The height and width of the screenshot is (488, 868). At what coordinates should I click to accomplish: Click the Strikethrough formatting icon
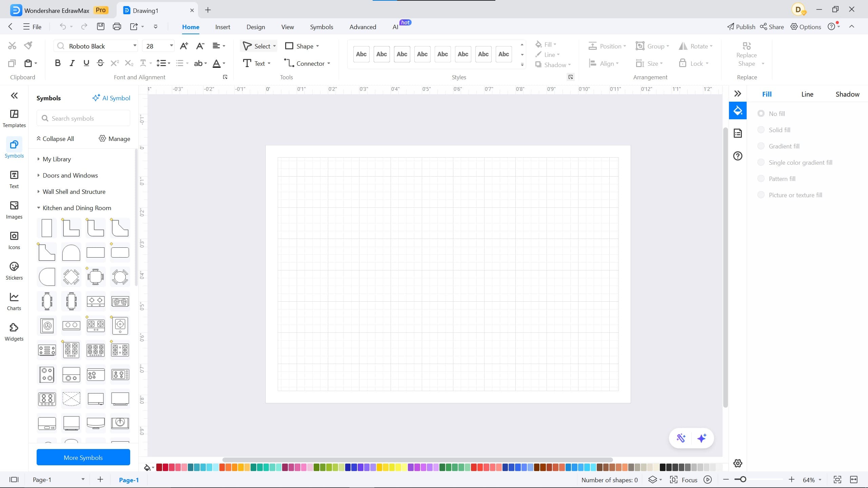100,63
